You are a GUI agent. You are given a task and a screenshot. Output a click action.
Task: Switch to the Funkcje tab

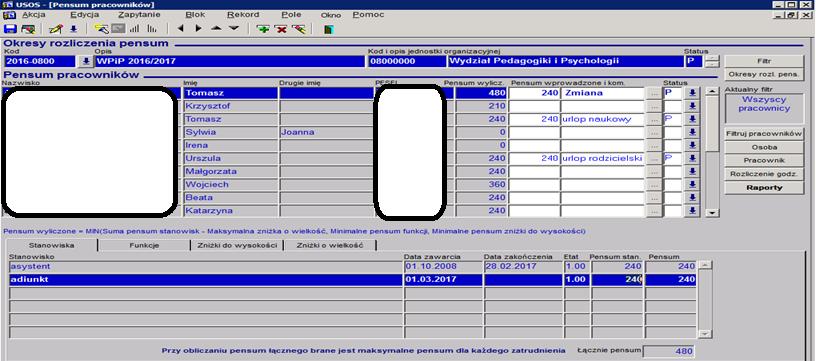(x=144, y=245)
